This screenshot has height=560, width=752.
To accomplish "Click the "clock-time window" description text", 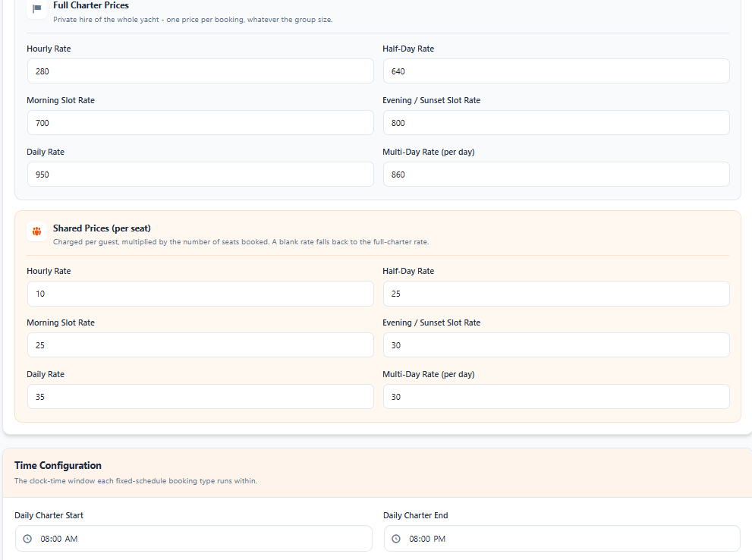I will (x=136, y=481).
